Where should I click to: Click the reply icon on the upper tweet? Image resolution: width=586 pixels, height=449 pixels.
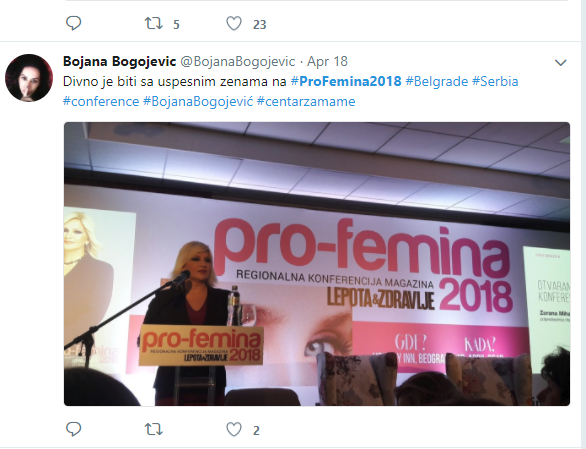point(73,23)
